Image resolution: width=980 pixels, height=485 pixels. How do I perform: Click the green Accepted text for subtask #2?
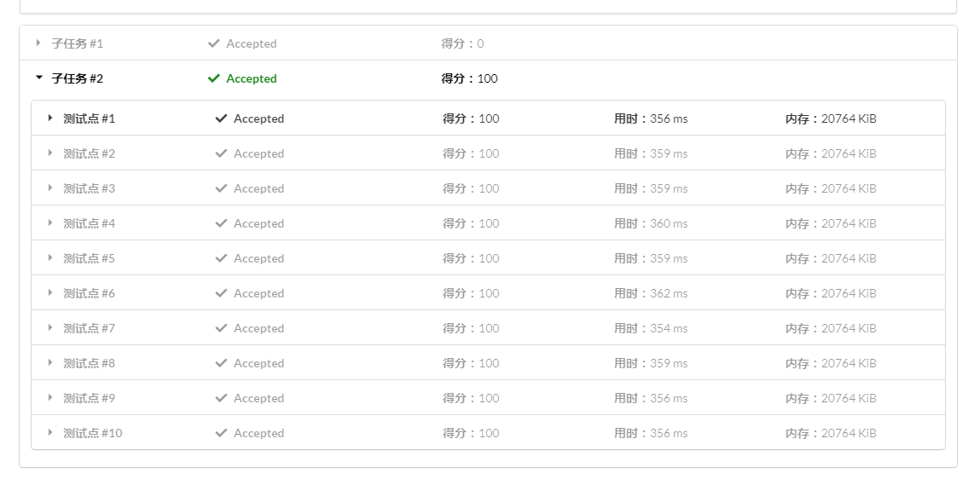(x=252, y=78)
